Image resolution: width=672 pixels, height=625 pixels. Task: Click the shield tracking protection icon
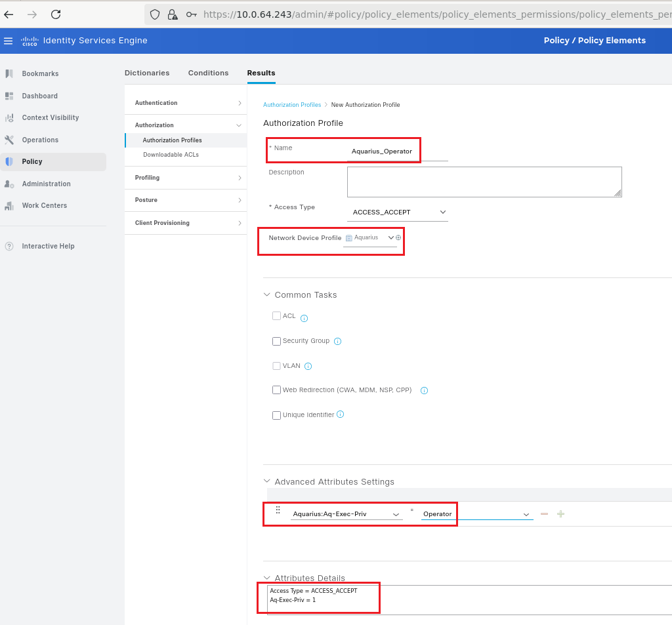tap(155, 14)
